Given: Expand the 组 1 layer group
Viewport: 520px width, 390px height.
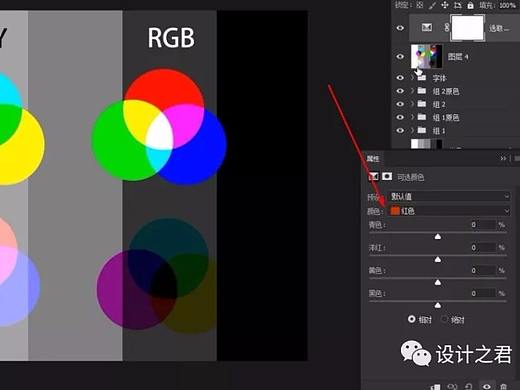Looking at the screenshot, I should (x=413, y=130).
